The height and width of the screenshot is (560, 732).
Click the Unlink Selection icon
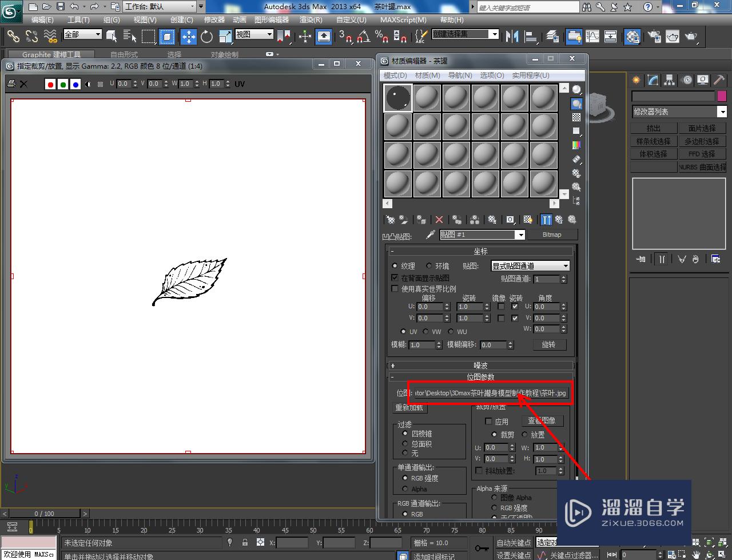[31, 37]
